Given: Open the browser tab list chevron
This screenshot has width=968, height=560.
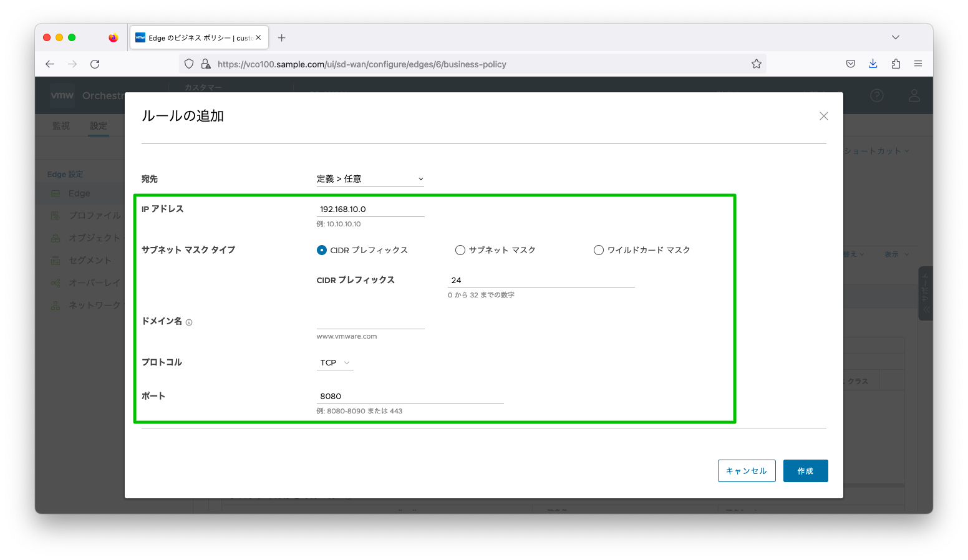Looking at the screenshot, I should tap(895, 37).
